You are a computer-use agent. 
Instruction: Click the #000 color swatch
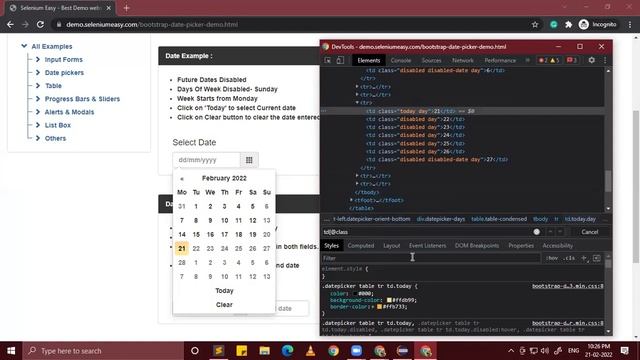[x=355, y=293]
